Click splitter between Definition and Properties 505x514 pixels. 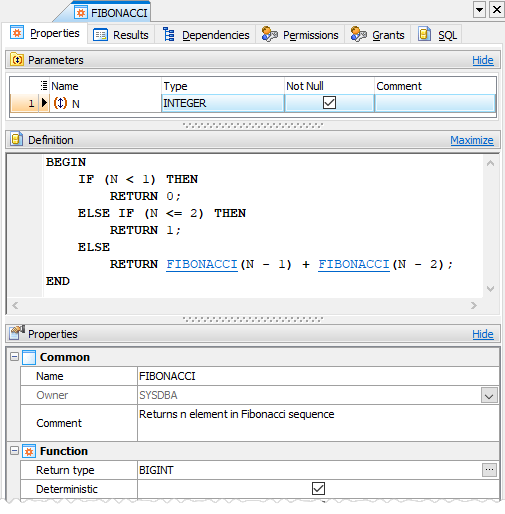[252, 319]
